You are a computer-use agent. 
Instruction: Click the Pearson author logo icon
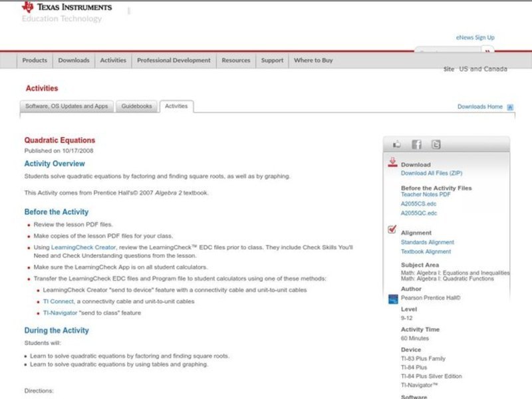pyautogui.click(x=392, y=299)
